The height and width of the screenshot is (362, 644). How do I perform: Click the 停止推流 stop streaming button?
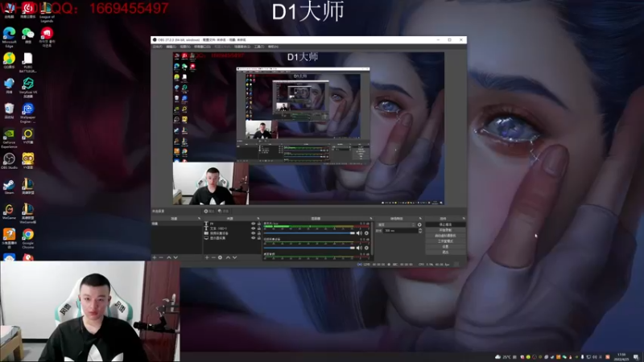(445, 225)
